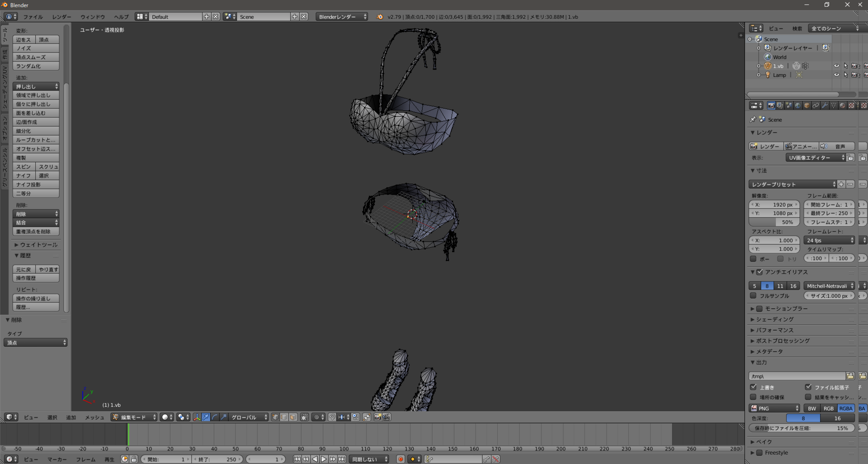Click the OpenGL render active viewport icon
The image size is (868, 464).
click(377, 417)
